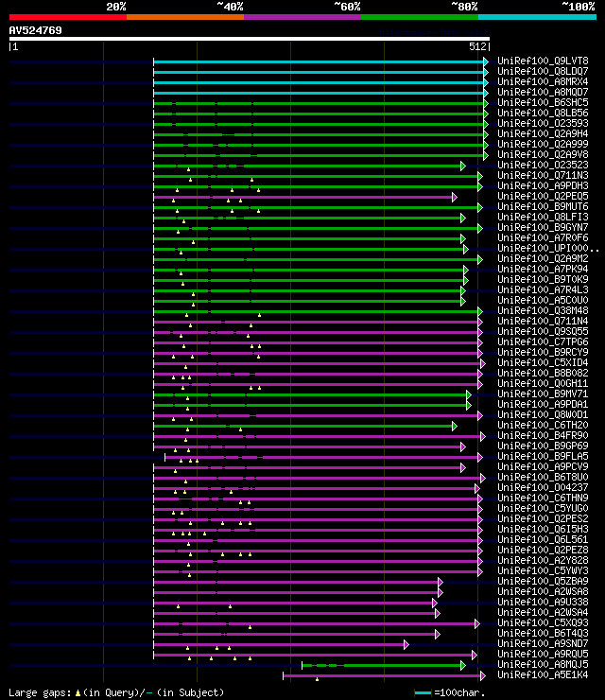Viewport: 605px width, 700px height.
Task: Open the UniRef100_B9MUT6 hit
Action: (543, 207)
